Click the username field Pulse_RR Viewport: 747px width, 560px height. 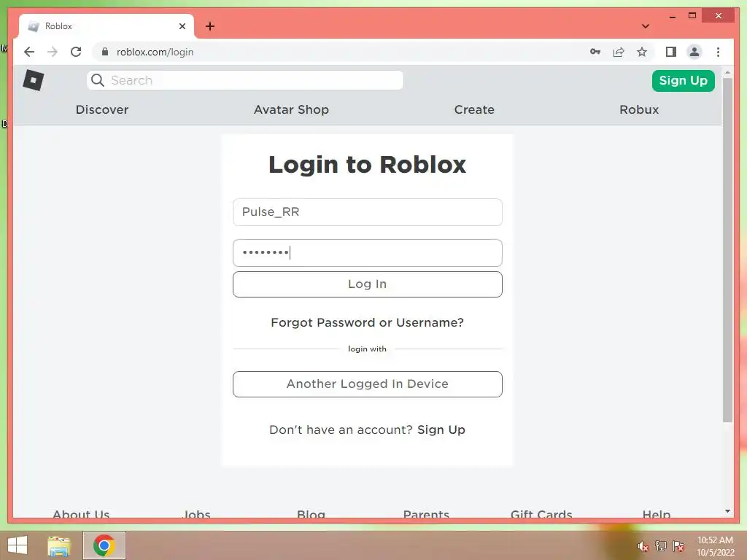coord(368,212)
